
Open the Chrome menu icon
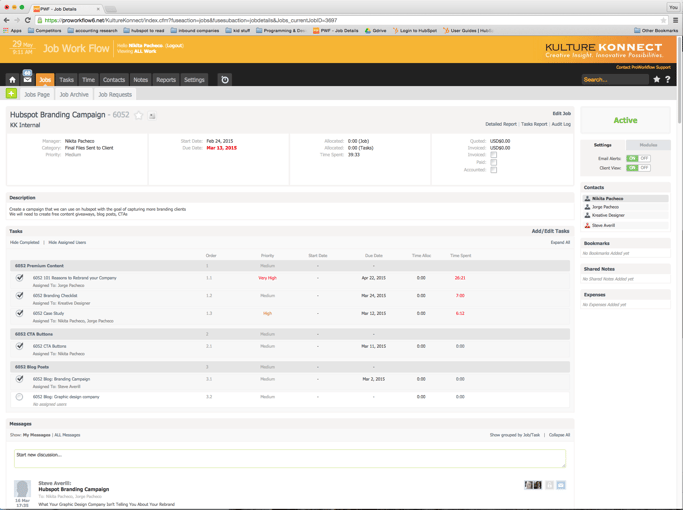pos(676,20)
